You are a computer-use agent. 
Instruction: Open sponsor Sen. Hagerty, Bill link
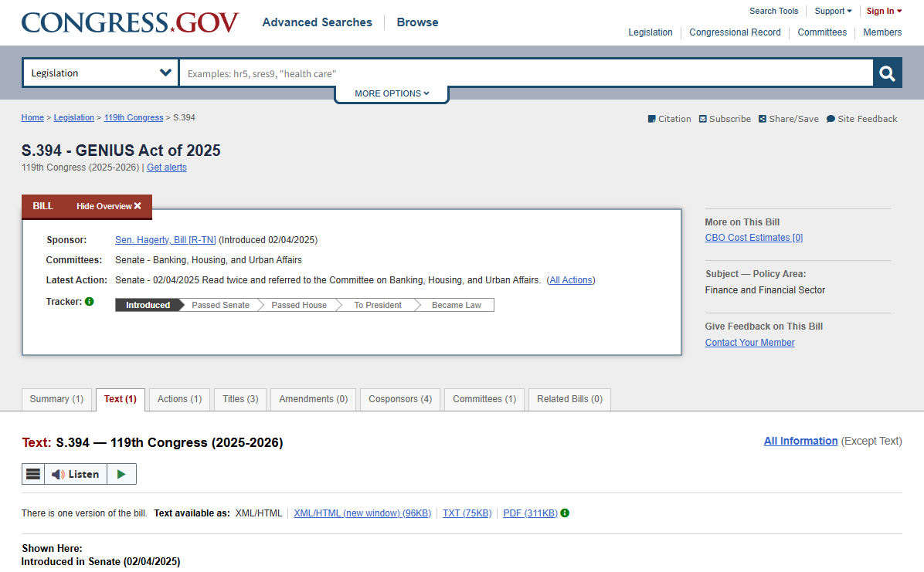165,240
